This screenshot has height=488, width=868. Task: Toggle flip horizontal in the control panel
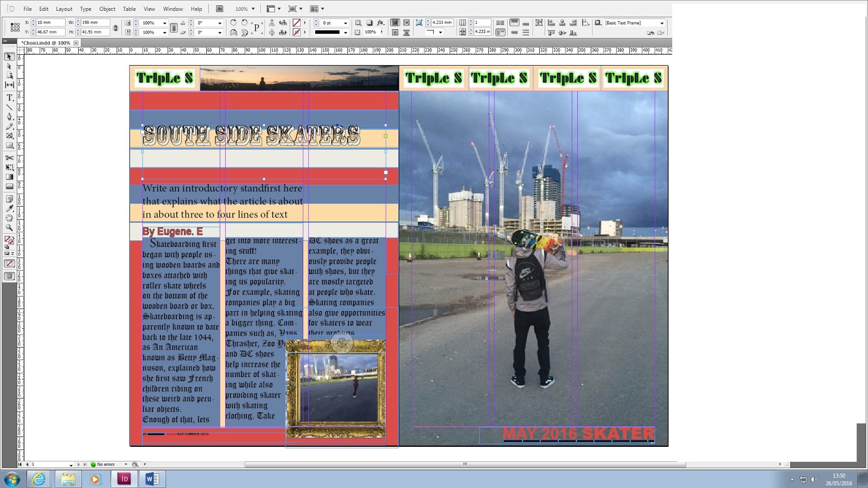click(233, 31)
